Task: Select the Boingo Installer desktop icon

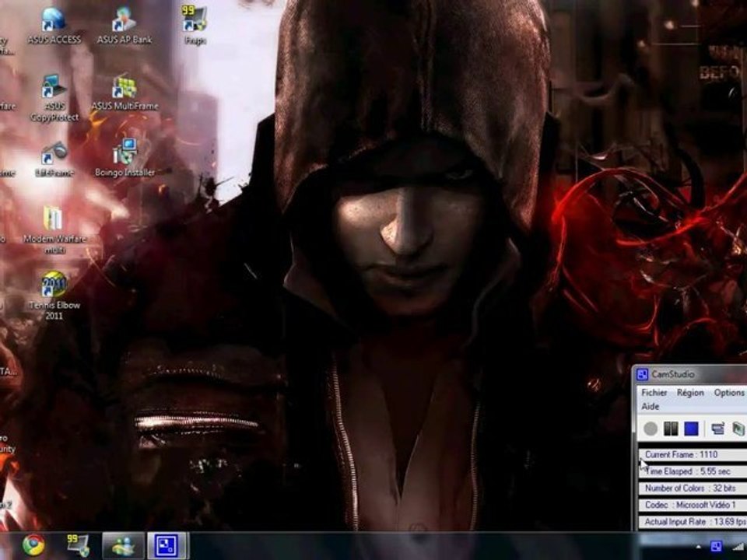Action: pos(124,158)
